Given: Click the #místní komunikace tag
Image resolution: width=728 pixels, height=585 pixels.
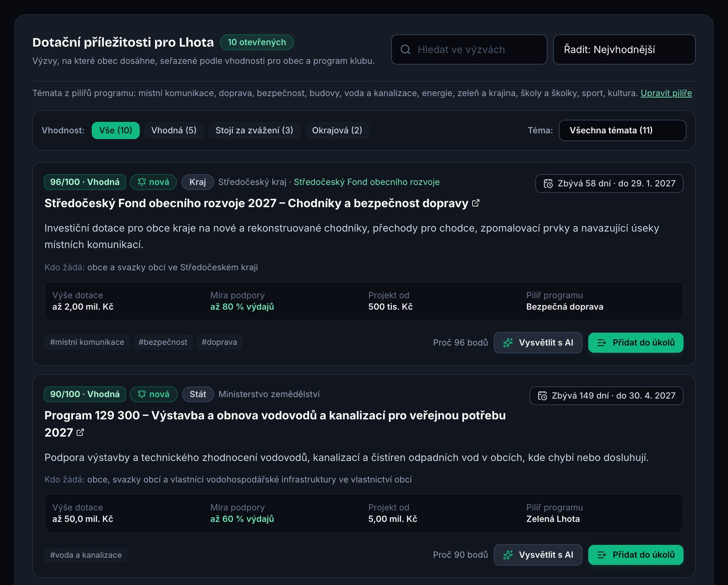Looking at the screenshot, I should pos(87,342).
